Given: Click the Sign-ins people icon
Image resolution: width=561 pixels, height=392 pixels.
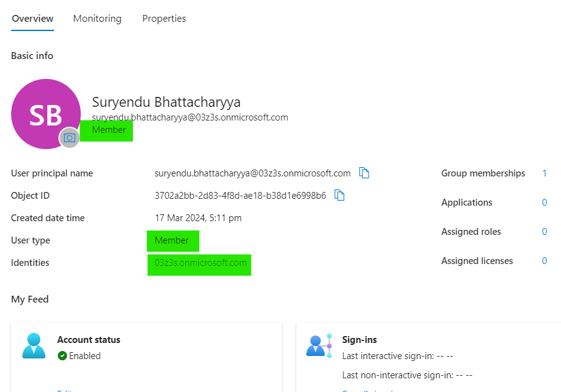Looking at the screenshot, I should coord(319,345).
